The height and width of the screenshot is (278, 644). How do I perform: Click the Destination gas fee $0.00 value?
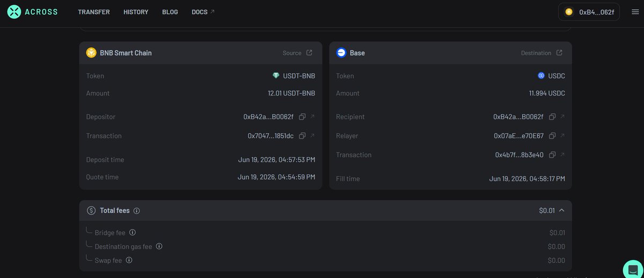(557, 246)
